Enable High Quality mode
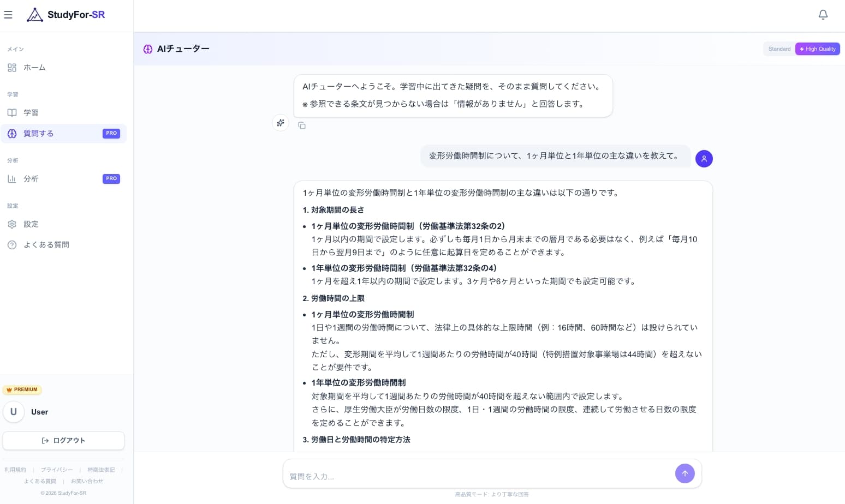The height and width of the screenshot is (504, 845). pos(817,49)
